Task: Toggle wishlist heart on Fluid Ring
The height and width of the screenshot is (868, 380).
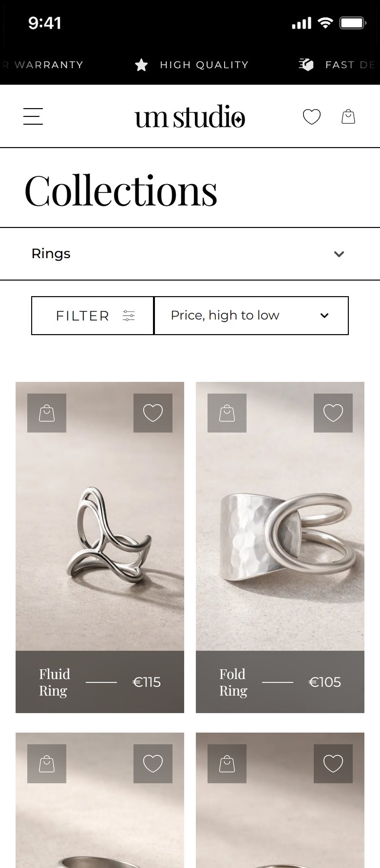Action: [153, 413]
